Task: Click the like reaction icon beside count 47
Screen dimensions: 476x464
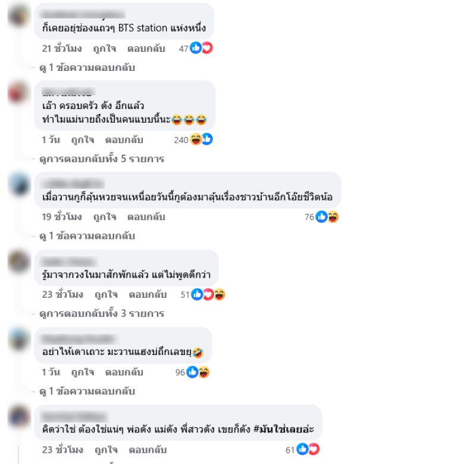Action: point(196,48)
